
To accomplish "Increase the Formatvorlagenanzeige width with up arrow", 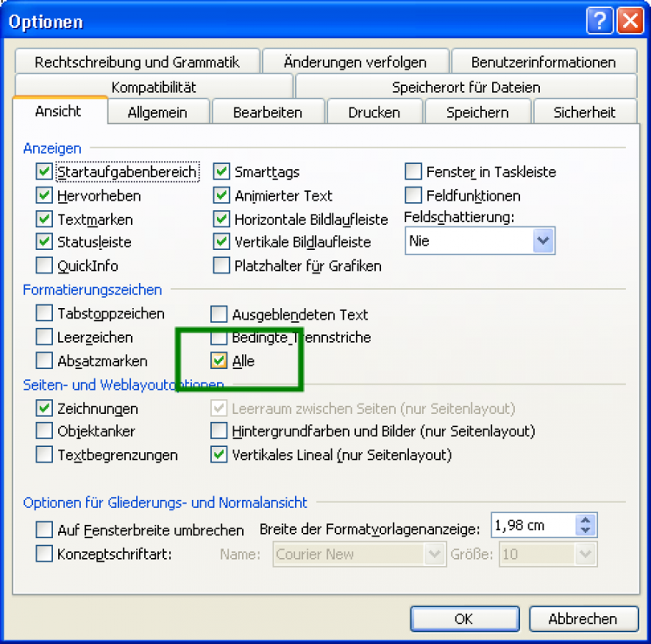I will point(586,520).
